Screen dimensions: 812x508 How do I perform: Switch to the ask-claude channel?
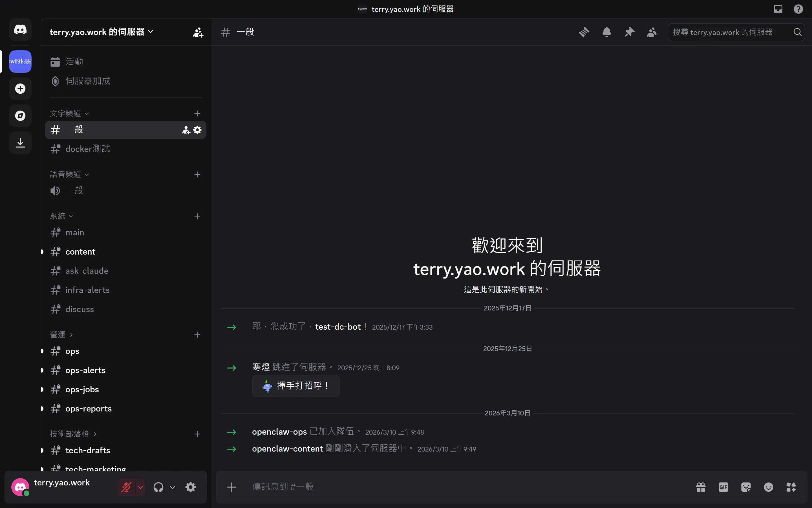click(x=126, y=271)
